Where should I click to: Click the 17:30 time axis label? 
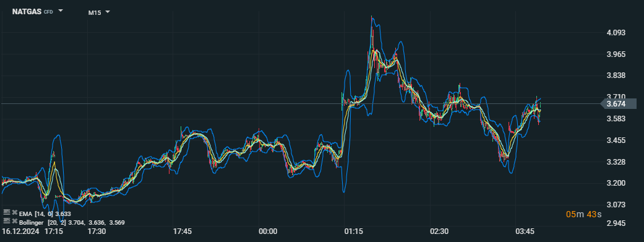97,231
